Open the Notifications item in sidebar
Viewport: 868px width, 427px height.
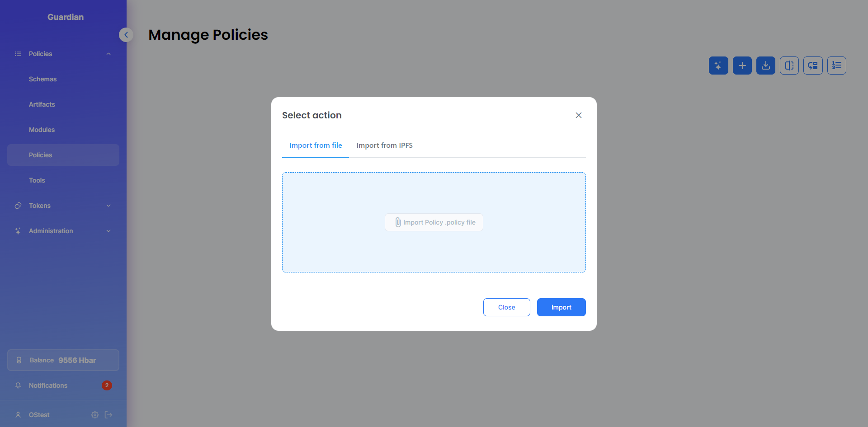(x=48, y=385)
